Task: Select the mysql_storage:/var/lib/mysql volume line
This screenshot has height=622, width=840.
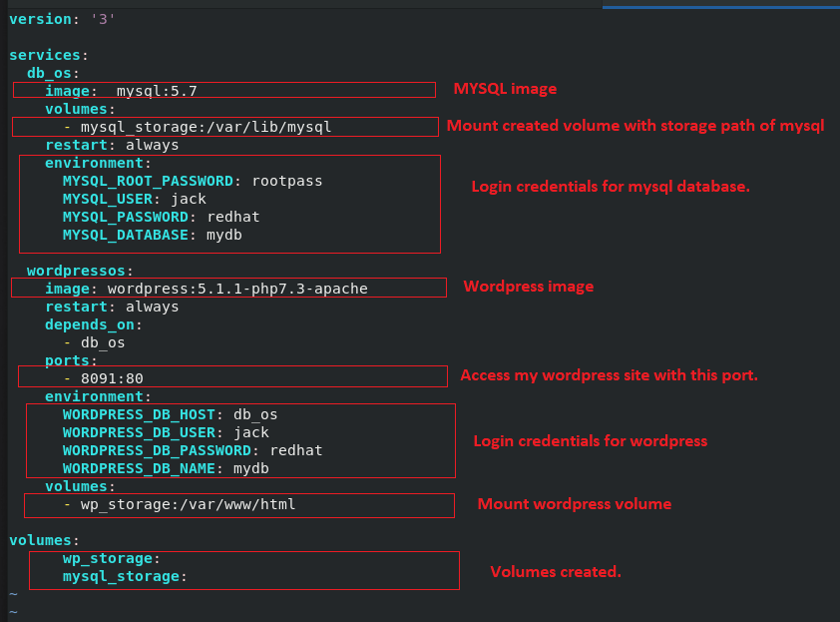Action: tap(205, 127)
